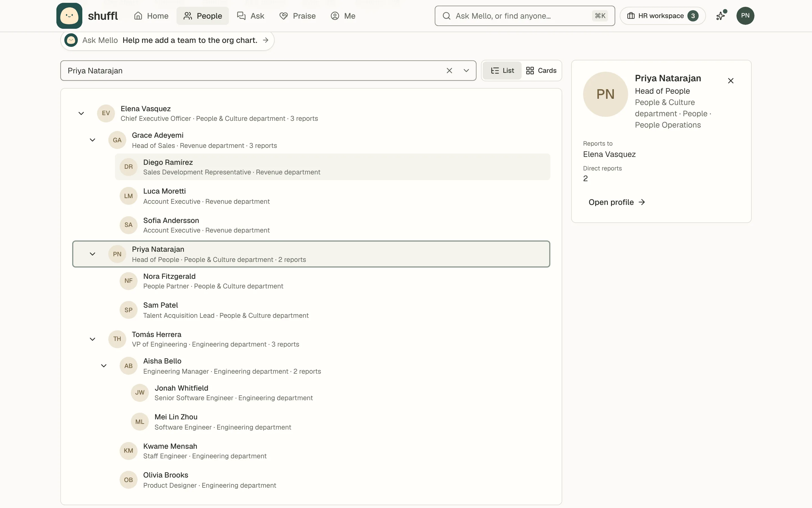
Task: Go to the People nav tab
Action: pos(203,16)
